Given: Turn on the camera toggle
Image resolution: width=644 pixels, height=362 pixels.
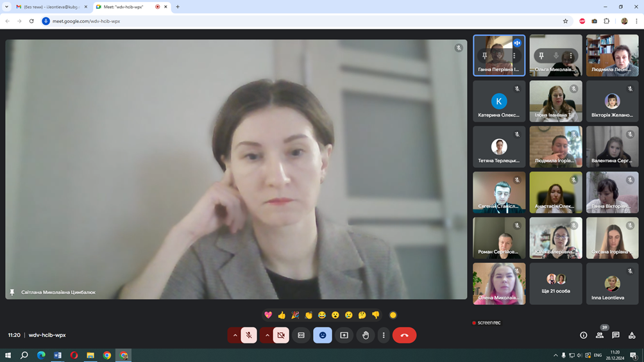Looking at the screenshot, I should coord(281,335).
